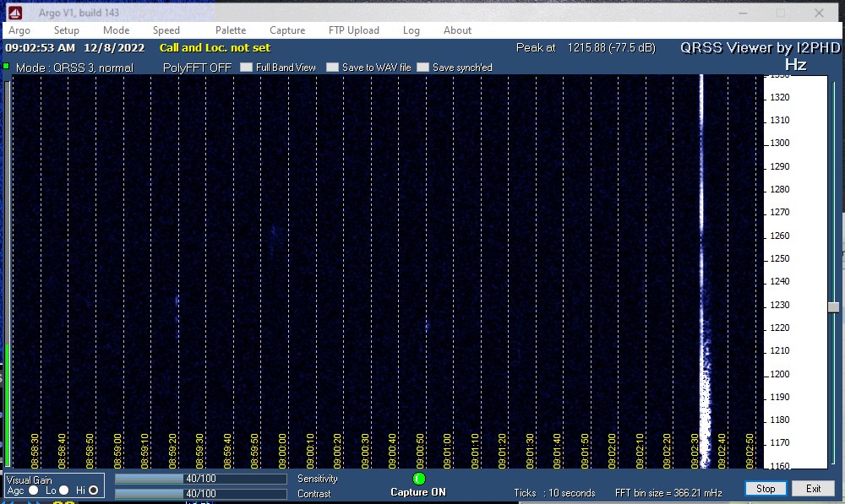Open the Setup menu
The width and height of the screenshot is (845, 504).
point(66,30)
